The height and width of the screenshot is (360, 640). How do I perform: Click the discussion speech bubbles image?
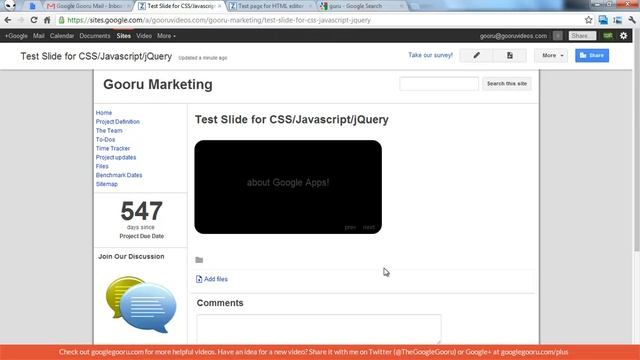coord(141,304)
